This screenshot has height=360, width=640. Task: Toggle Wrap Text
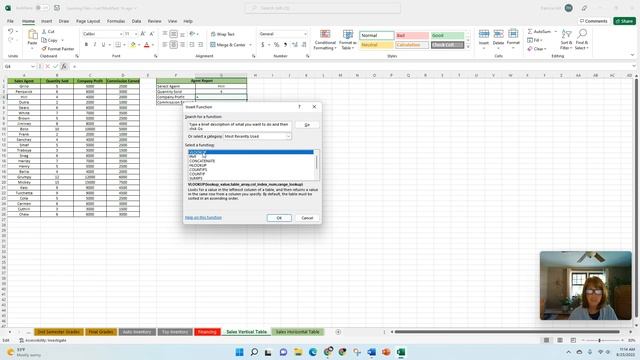point(222,34)
